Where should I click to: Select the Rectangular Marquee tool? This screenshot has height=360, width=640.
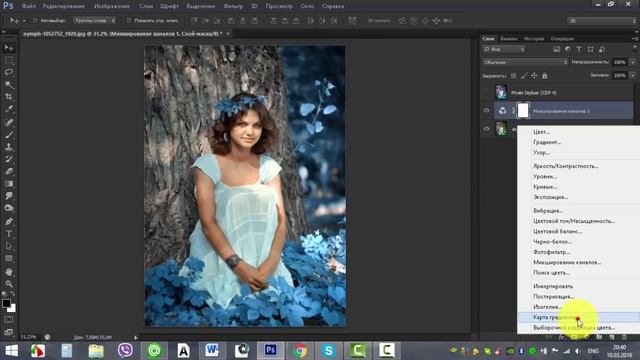coord(9,60)
